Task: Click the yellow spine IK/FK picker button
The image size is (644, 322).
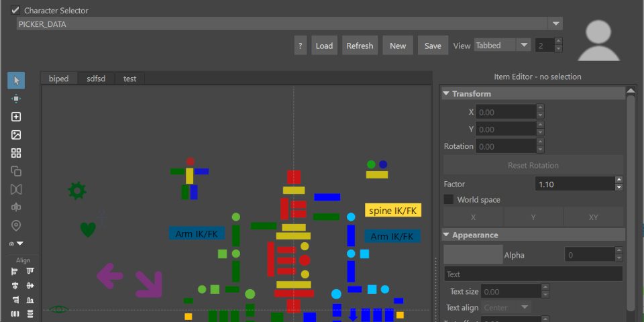Action: pyautogui.click(x=392, y=211)
